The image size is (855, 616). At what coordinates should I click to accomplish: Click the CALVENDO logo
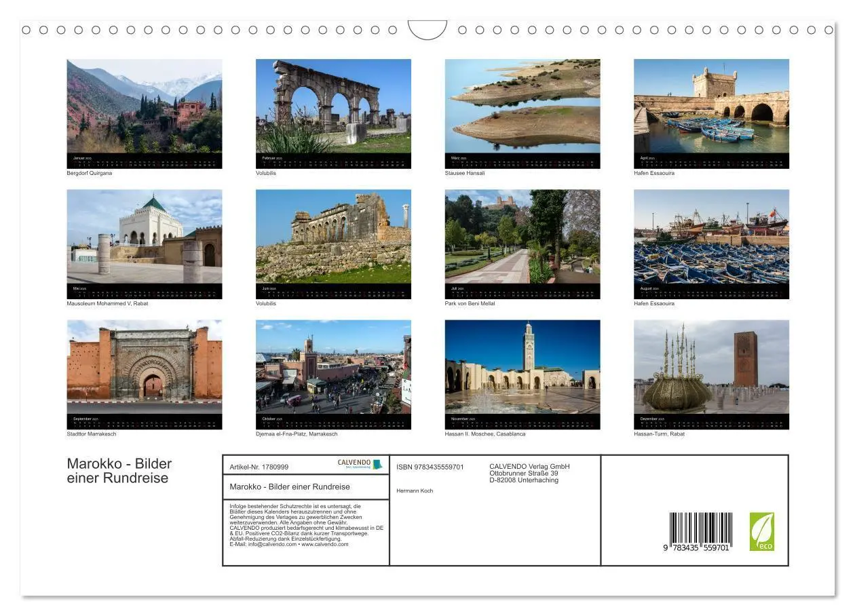coord(360,464)
